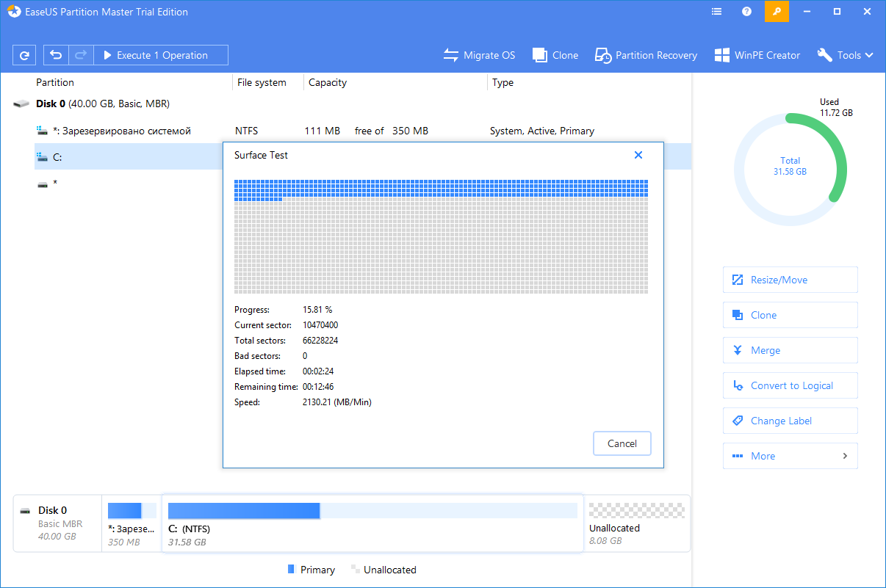Click the Disk 0 Basic MBR label in the disk map
This screenshot has width=886, height=588.
[x=57, y=523]
